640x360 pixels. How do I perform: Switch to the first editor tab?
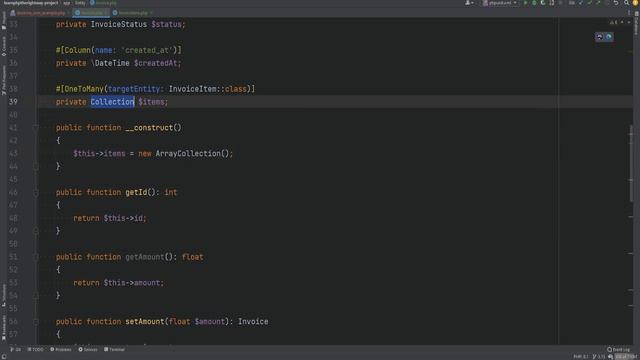40,13
